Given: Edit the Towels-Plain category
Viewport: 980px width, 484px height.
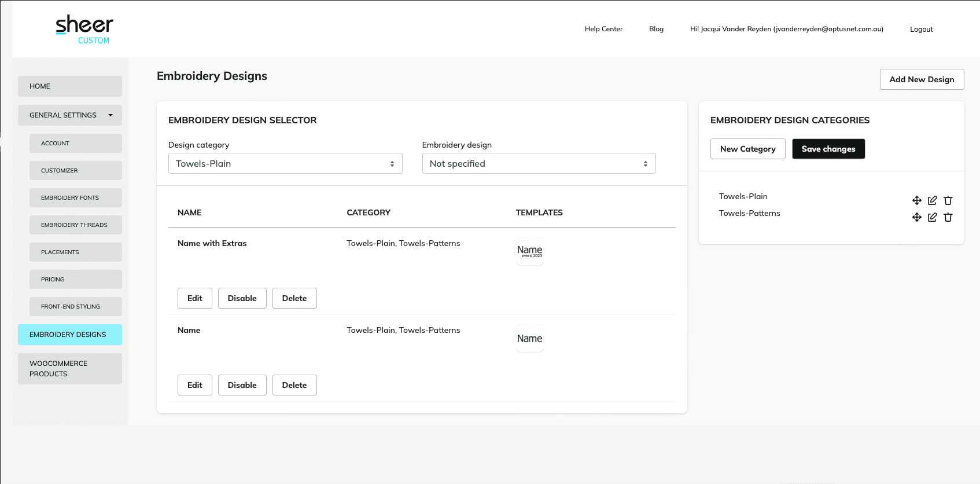Looking at the screenshot, I should (x=932, y=200).
